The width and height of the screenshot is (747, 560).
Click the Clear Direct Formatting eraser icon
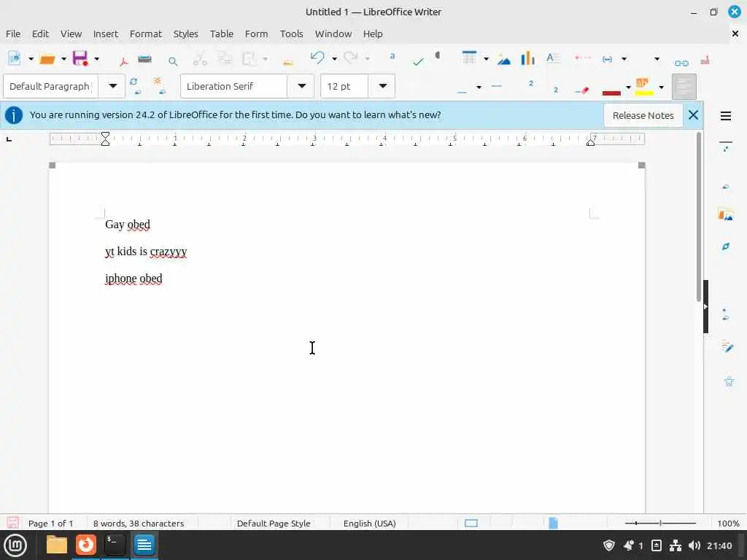582,90
